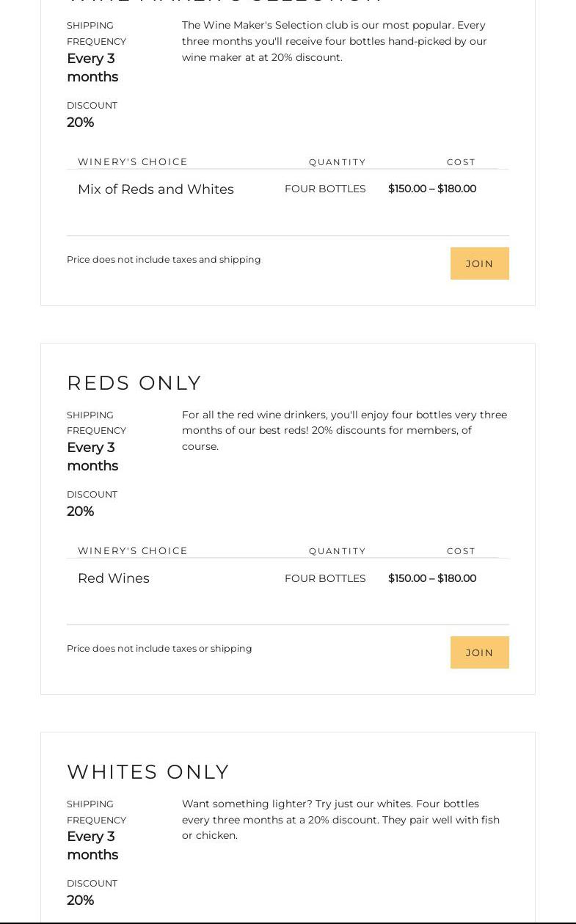Click FOUR BOTTLES in the Red Wines row

point(325,578)
